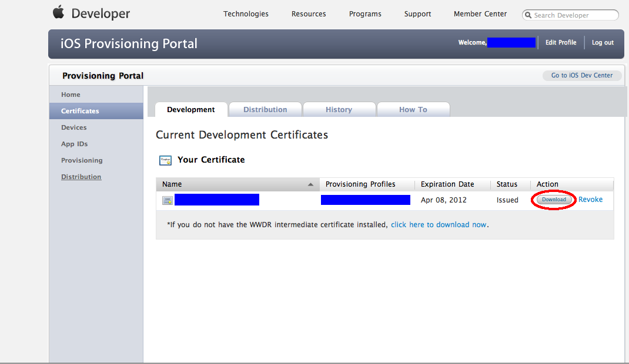Log out of the portal

[x=603, y=43]
